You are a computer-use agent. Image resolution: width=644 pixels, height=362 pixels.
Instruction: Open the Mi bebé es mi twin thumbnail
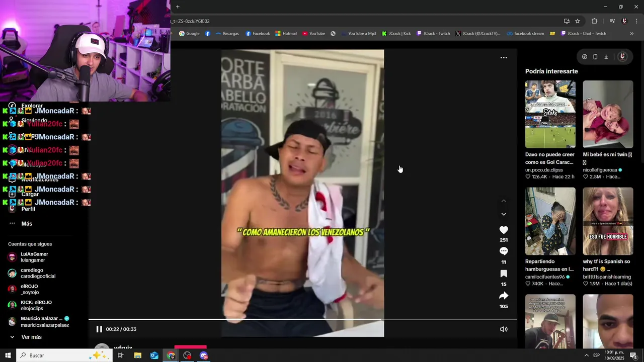coord(608,114)
